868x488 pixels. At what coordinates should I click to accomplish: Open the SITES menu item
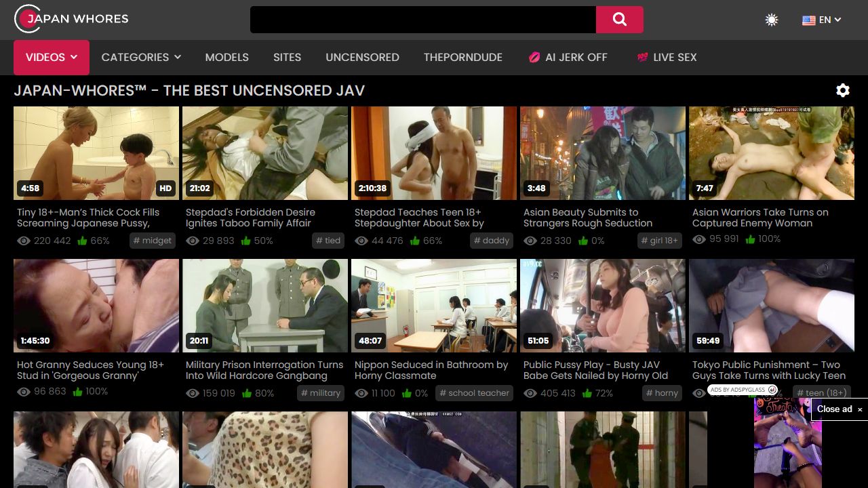click(287, 57)
